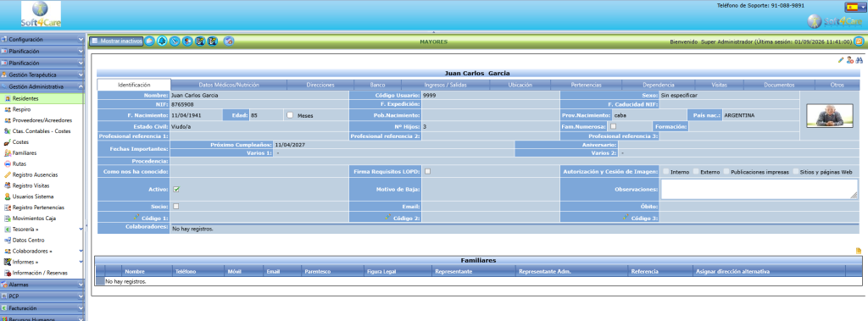Open Ctas. Contables - Costes in sidebar

(x=42, y=131)
